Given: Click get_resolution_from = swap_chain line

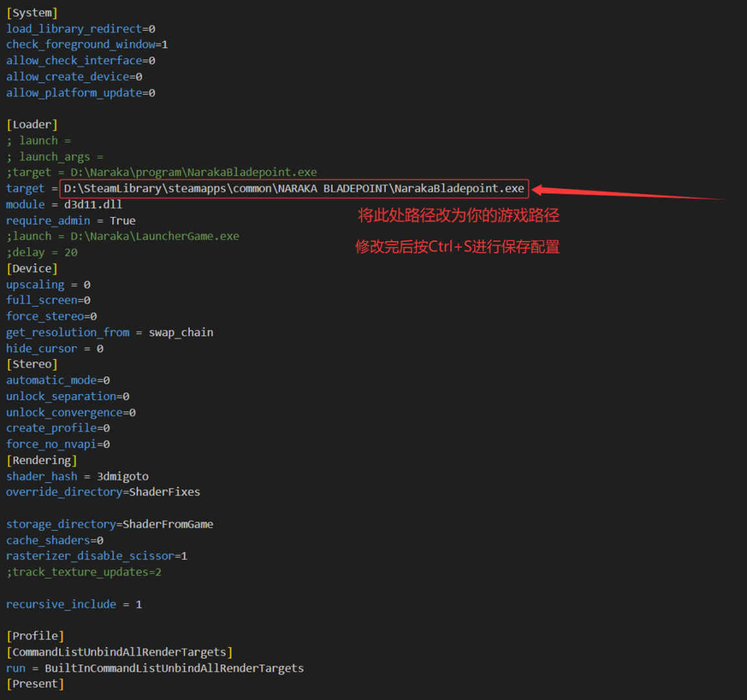Looking at the screenshot, I should 109,332.
